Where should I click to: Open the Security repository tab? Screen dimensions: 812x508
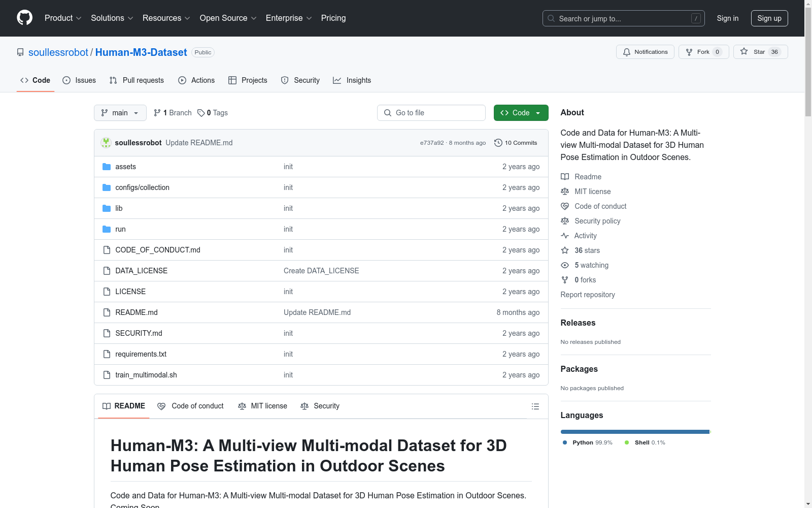[x=300, y=80]
